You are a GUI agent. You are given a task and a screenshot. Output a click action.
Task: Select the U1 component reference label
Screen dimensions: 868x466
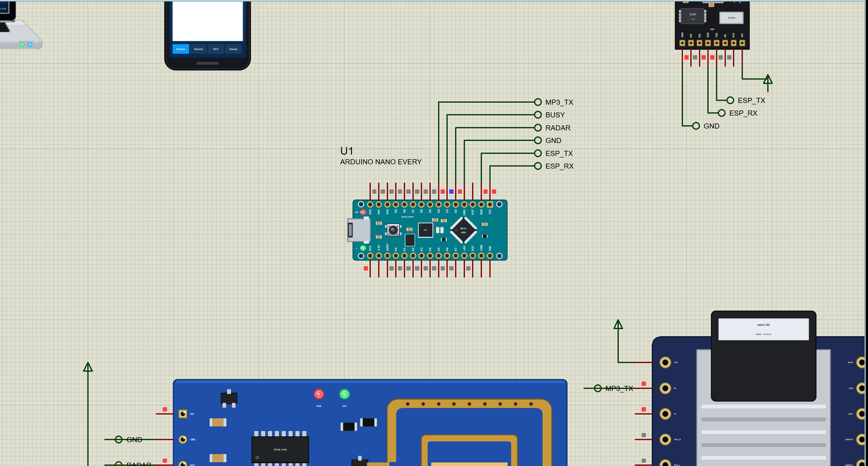click(347, 151)
